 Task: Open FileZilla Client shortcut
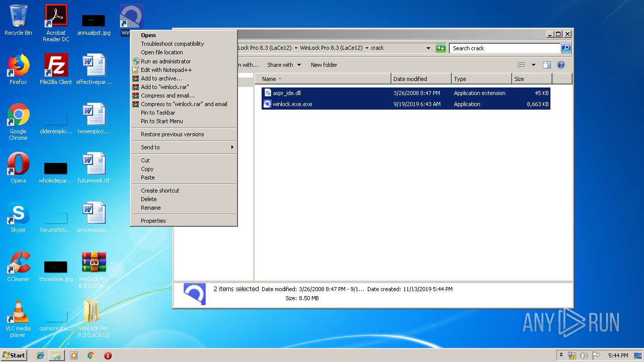(x=56, y=69)
